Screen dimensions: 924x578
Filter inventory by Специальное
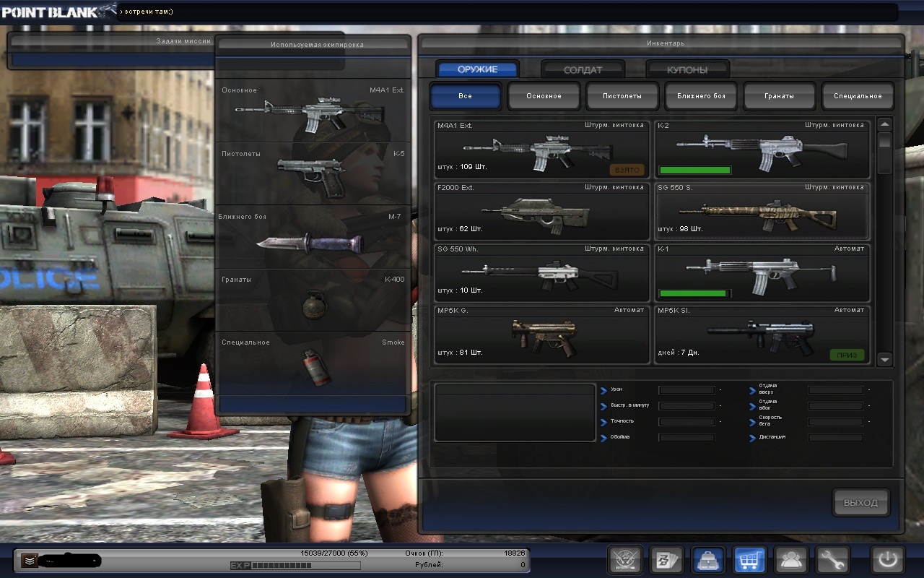click(858, 96)
